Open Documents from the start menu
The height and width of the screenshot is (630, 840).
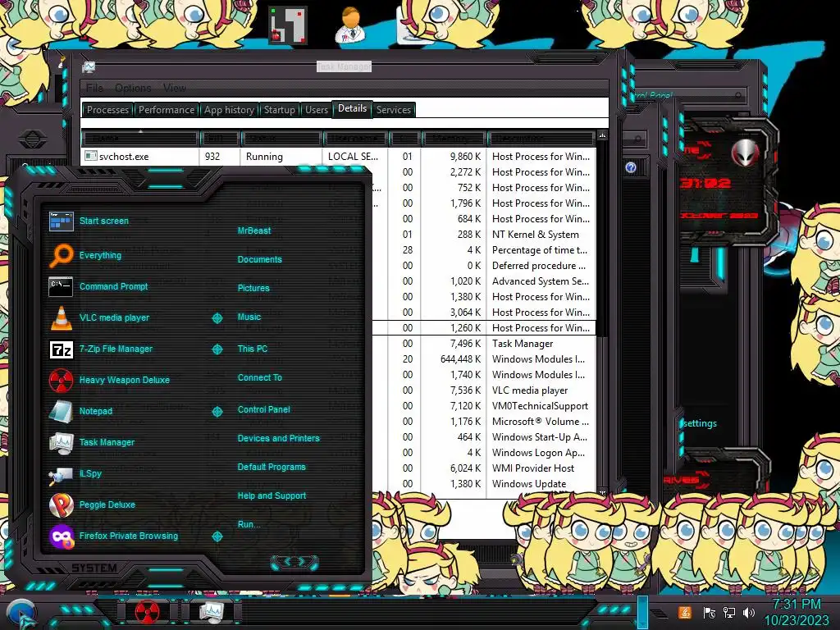pos(260,260)
